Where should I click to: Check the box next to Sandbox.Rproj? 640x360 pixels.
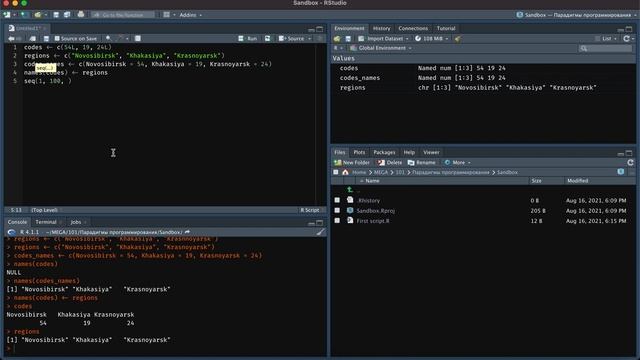(337, 210)
